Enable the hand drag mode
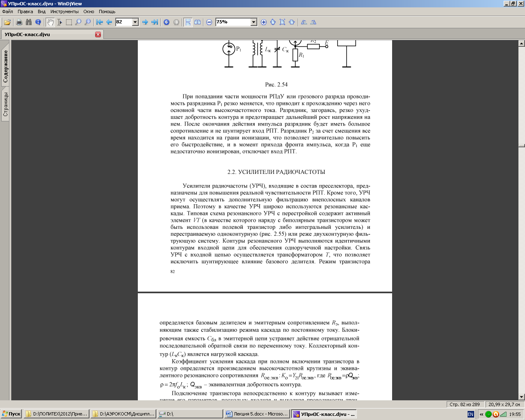The height and width of the screenshot is (420, 525). point(50,22)
